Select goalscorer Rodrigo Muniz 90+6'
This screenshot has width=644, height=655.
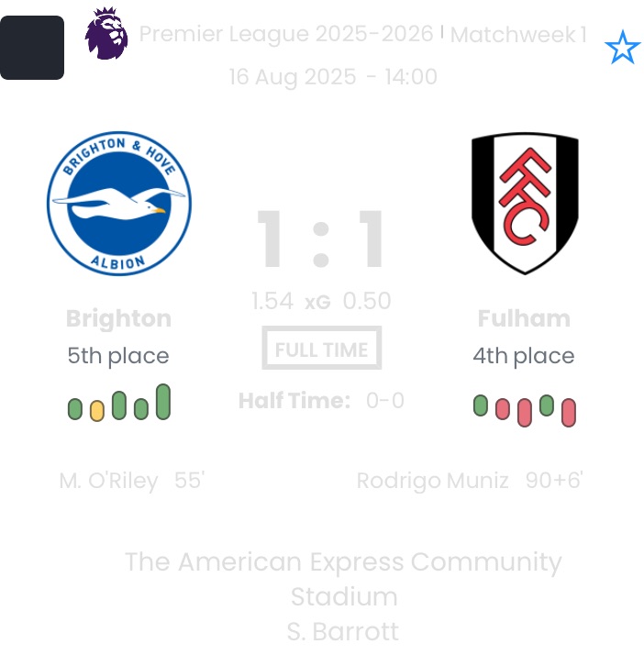coord(470,481)
